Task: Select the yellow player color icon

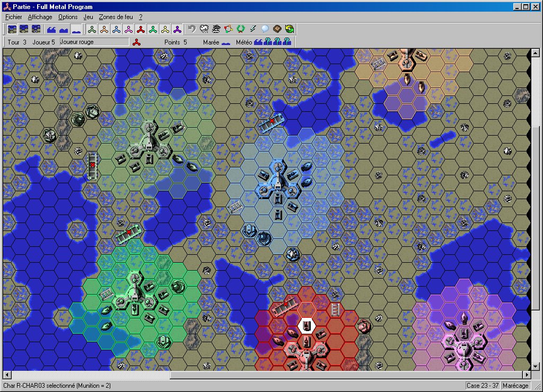Action: 165,29
